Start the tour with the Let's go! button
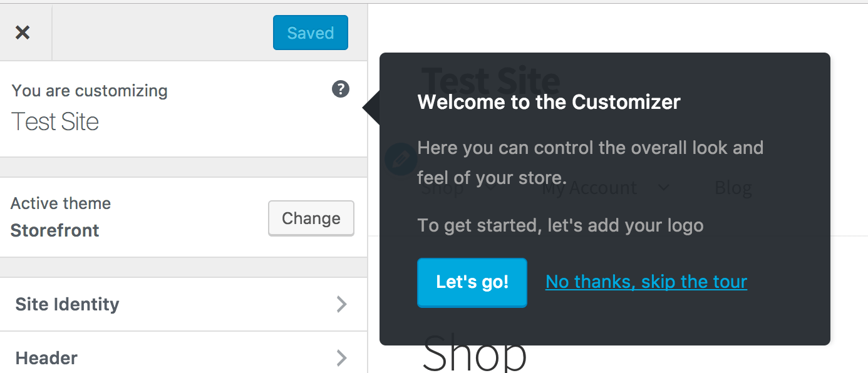 pyautogui.click(x=472, y=282)
